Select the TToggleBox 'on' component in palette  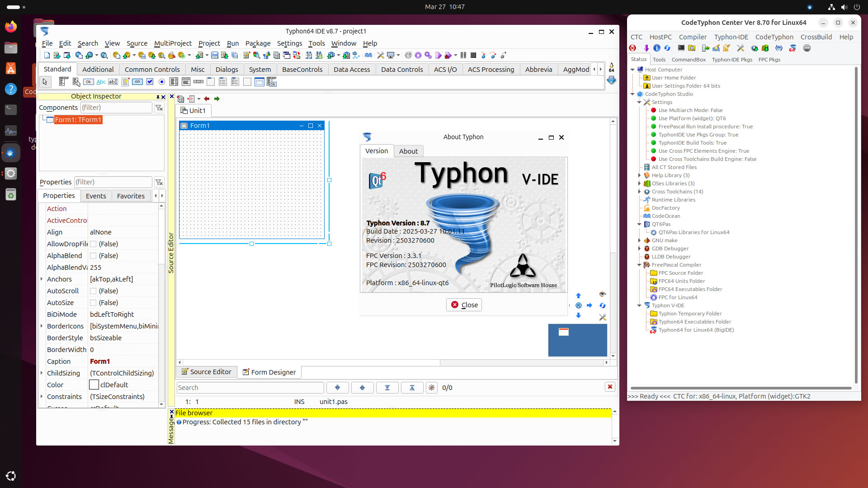pos(137,82)
